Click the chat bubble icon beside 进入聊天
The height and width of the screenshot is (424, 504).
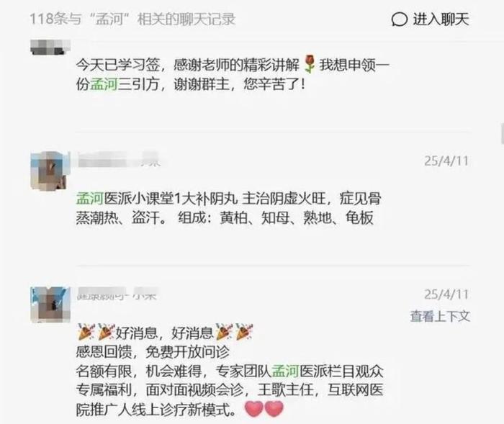click(400, 19)
